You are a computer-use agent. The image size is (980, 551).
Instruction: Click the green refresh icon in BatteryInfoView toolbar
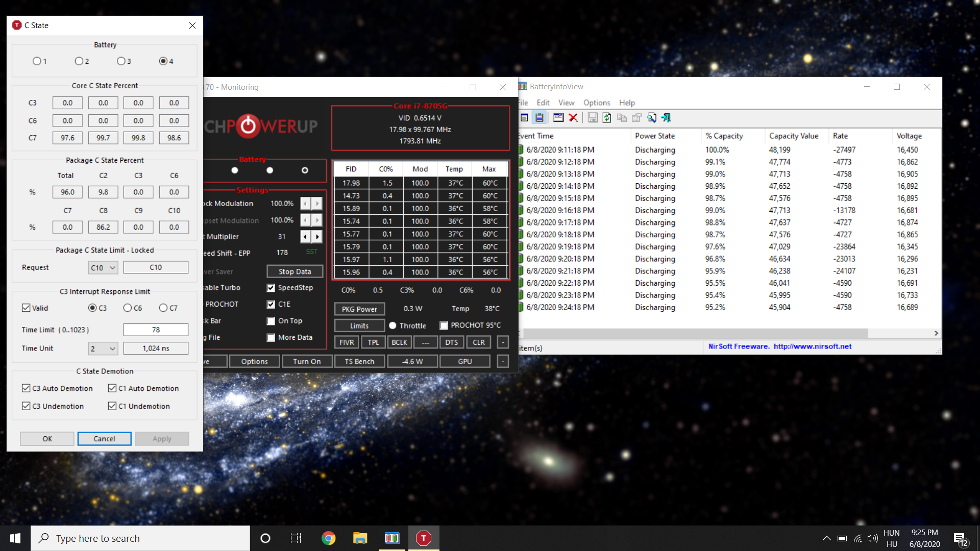point(607,118)
